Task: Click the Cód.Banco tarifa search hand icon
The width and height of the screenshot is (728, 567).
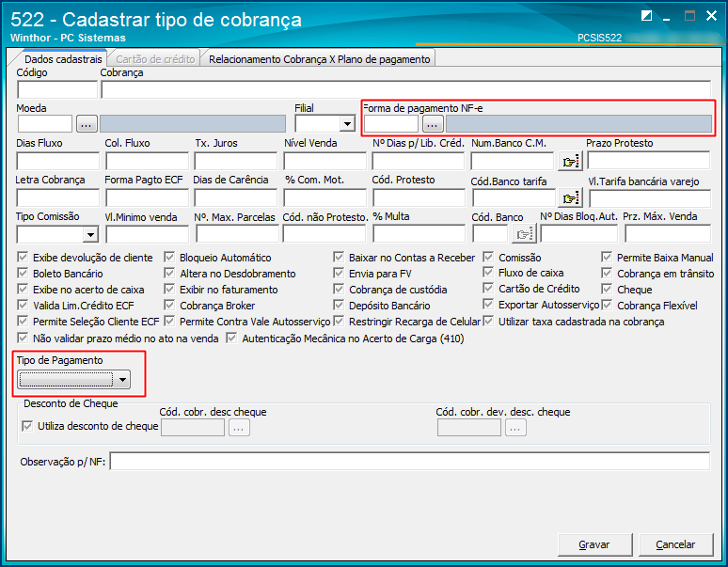Action: pyautogui.click(x=570, y=198)
